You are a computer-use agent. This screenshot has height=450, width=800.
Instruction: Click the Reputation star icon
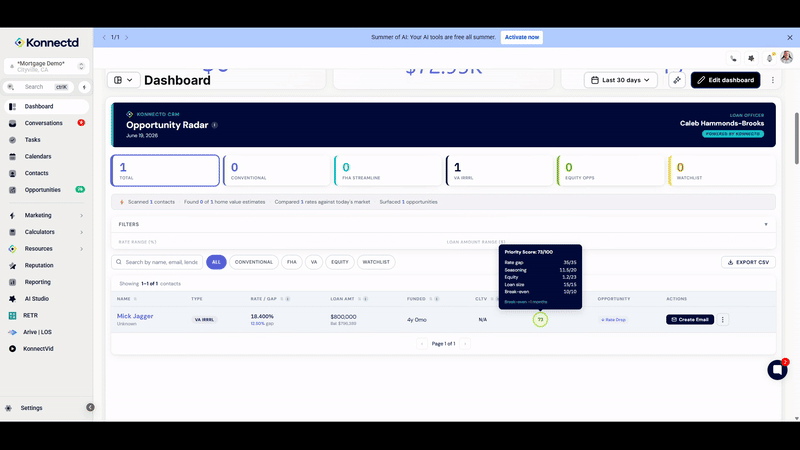click(13, 265)
